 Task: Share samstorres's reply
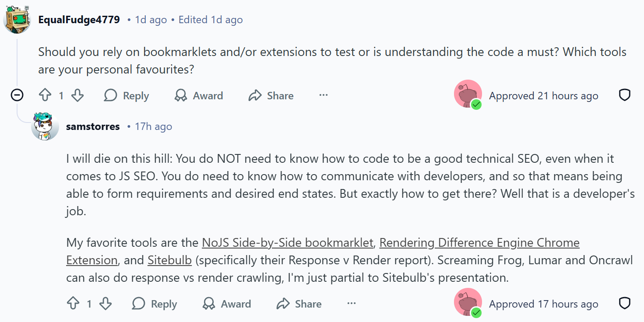[x=299, y=304]
